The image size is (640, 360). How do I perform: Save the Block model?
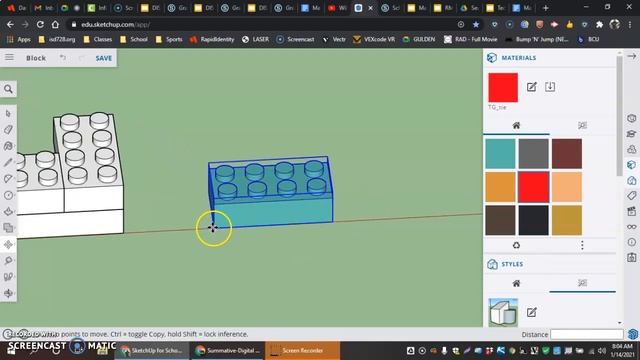click(104, 58)
